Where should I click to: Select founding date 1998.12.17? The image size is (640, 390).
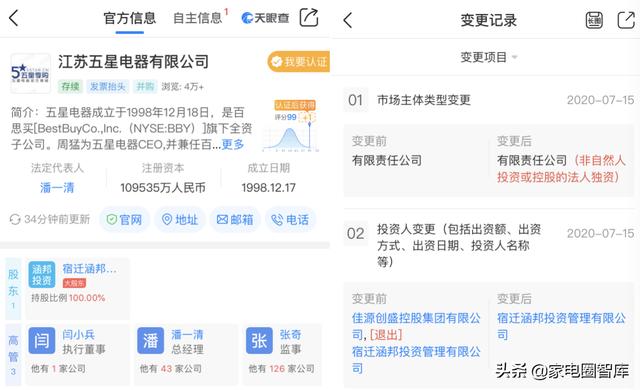[x=268, y=188]
